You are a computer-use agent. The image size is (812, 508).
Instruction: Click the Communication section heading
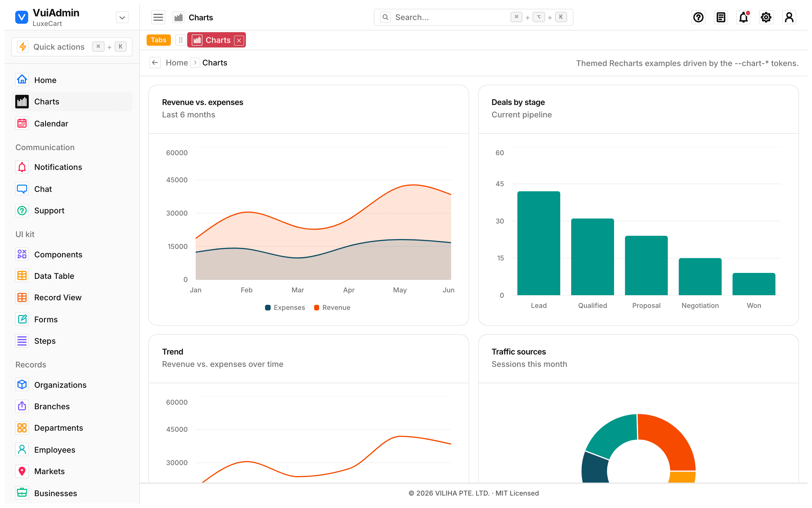[x=45, y=147]
